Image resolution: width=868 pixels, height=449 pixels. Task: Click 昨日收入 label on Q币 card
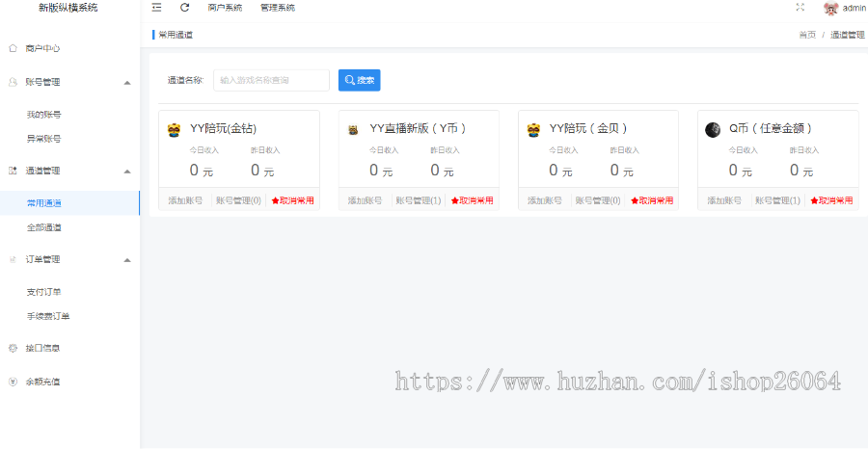(x=803, y=150)
